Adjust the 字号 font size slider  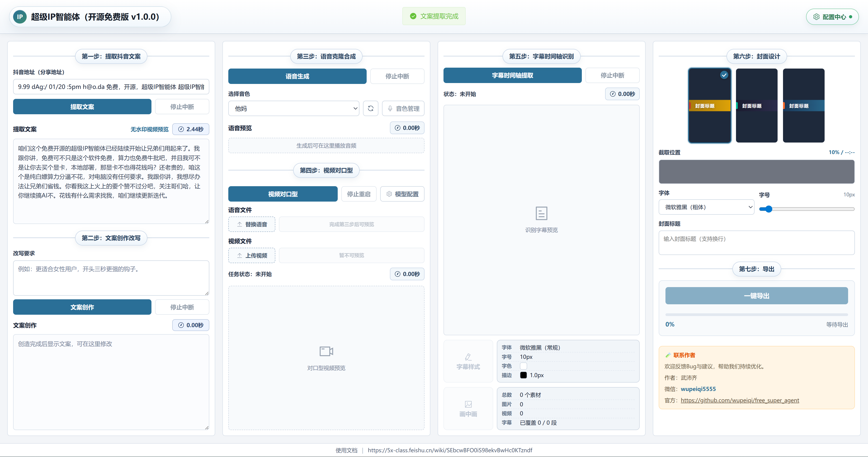807,209
